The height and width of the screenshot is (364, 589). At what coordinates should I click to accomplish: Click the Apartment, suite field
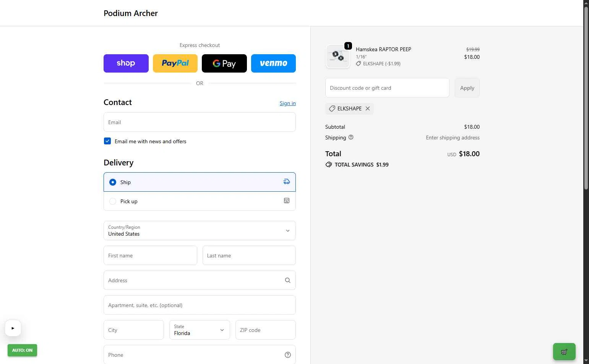(200, 305)
